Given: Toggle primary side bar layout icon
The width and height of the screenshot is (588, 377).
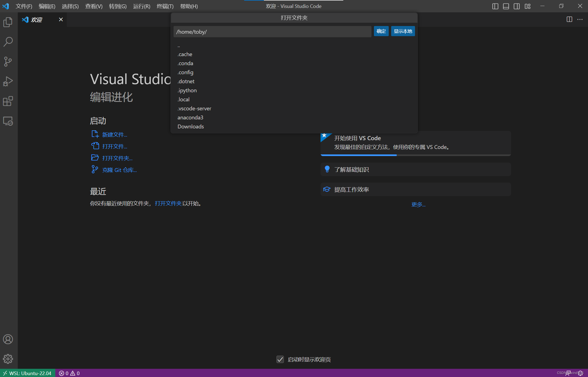Looking at the screenshot, I should [x=495, y=6].
